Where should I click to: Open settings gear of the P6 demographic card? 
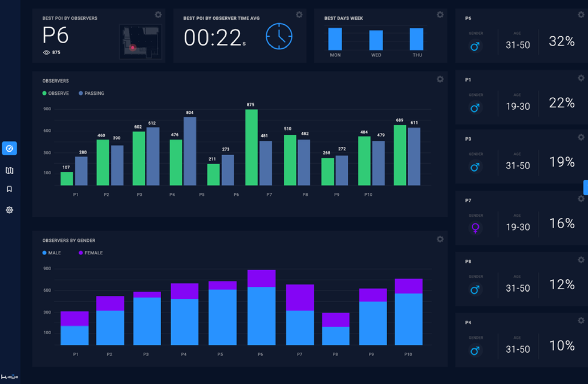[x=581, y=15]
